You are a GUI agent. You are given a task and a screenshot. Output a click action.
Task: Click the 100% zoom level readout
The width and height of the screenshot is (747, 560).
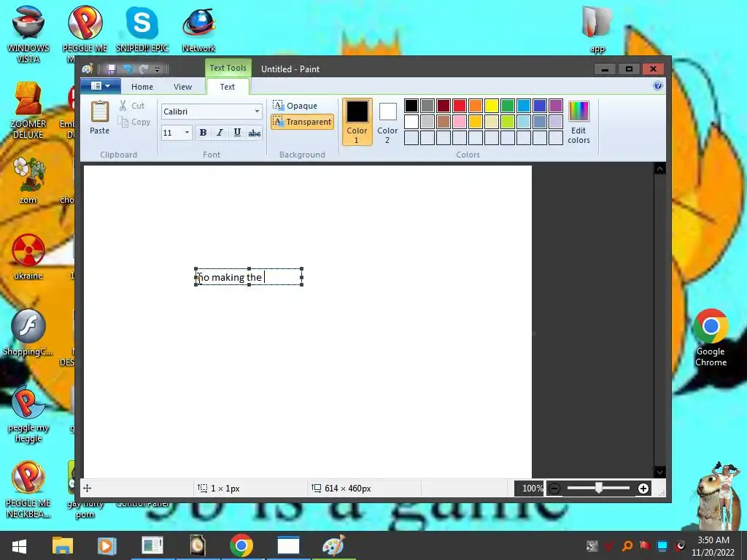(x=531, y=488)
